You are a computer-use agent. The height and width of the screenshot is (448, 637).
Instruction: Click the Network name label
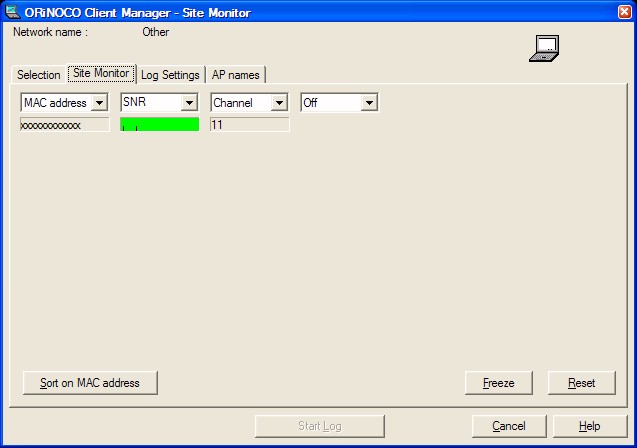[x=50, y=32]
